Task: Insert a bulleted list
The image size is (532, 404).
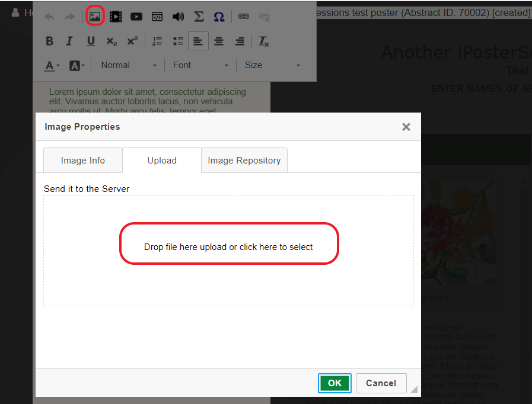Action: pyautogui.click(x=178, y=41)
